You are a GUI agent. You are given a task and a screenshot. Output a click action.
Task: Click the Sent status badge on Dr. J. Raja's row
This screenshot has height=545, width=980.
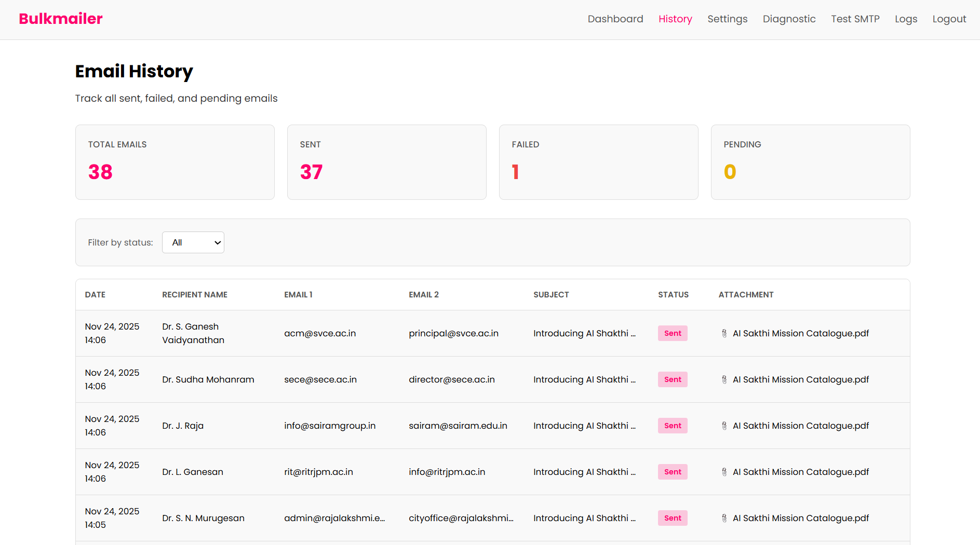pyautogui.click(x=672, y=426)
